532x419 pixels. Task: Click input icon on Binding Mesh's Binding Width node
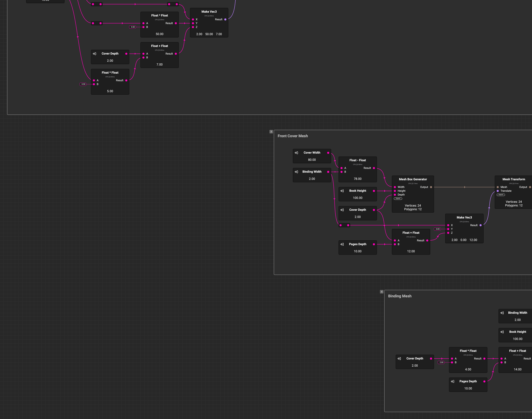pos(502,313)
